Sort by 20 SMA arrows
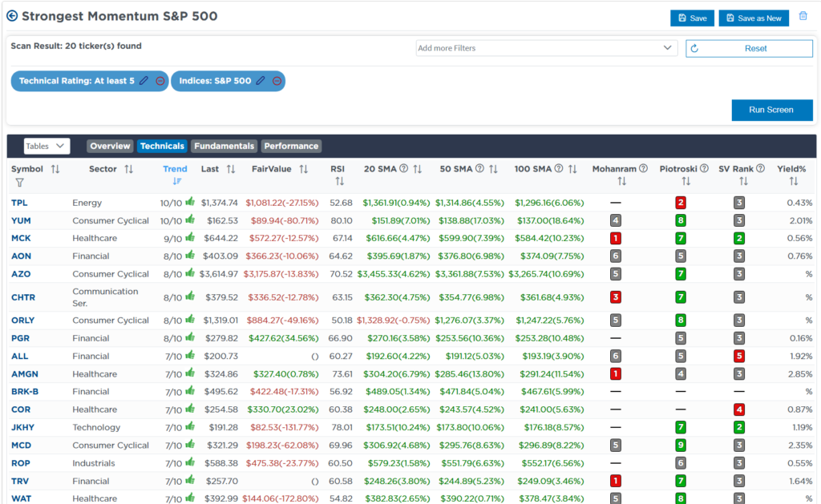Screen dimensions: 821x504 coord(417,169)
